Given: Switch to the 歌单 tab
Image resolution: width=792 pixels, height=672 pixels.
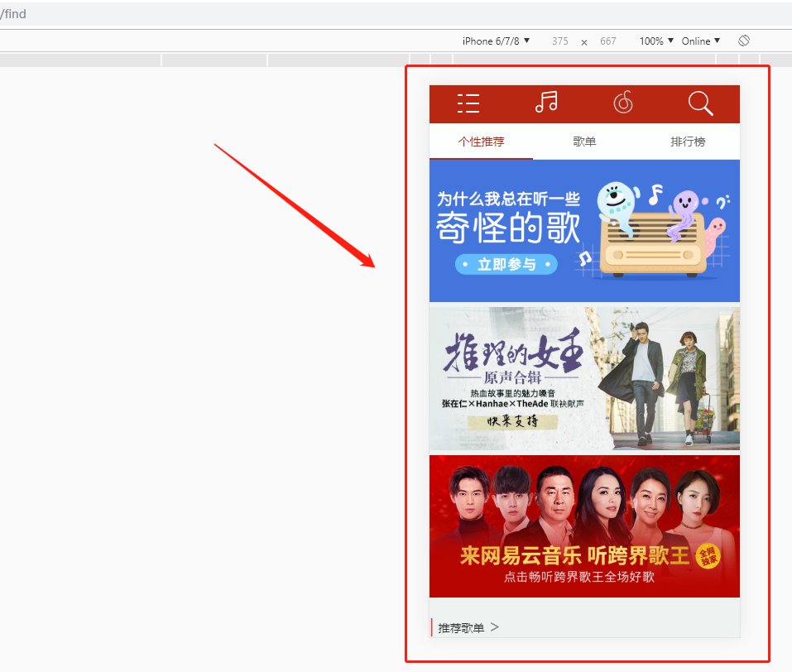Looking at the screenshot, I should point(584,142).
